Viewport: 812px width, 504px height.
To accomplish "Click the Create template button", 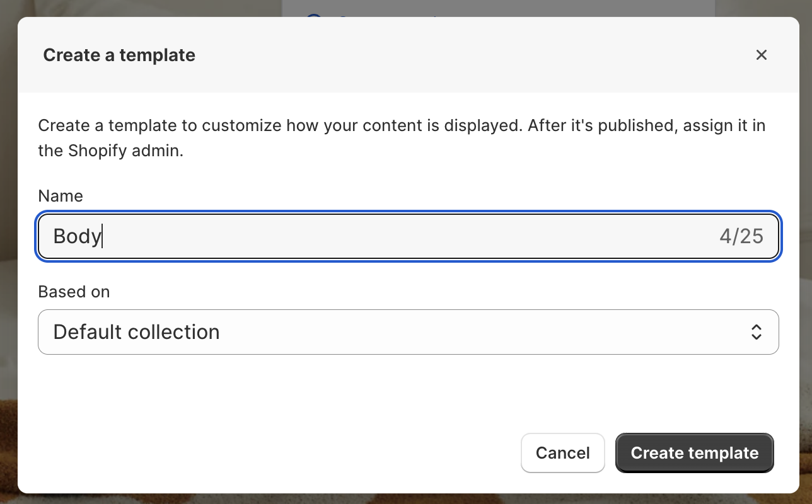I will click(694, 453).
